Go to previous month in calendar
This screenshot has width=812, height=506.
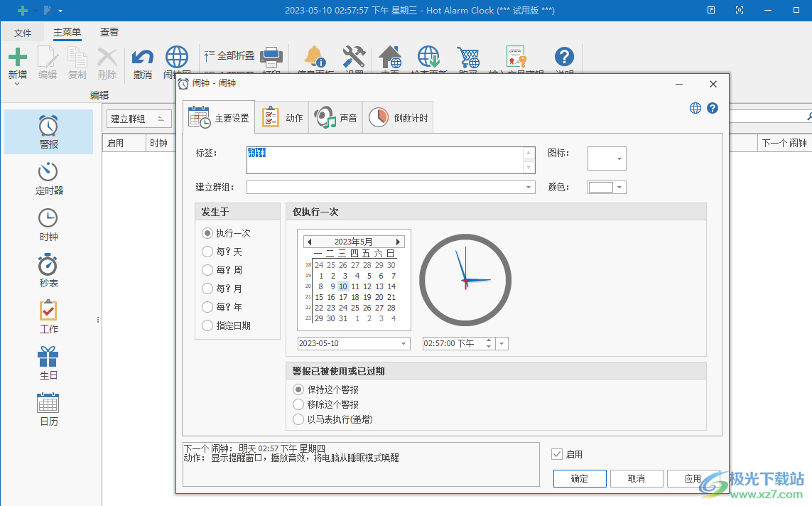309,242
